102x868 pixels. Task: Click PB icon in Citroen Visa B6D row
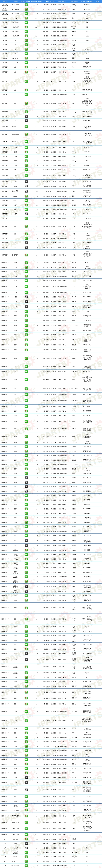(x=26, y=210)
